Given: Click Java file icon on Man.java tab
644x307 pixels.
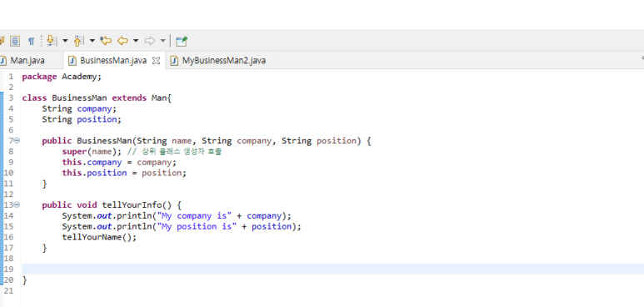Looking at the screenshot, I should 2,61.
